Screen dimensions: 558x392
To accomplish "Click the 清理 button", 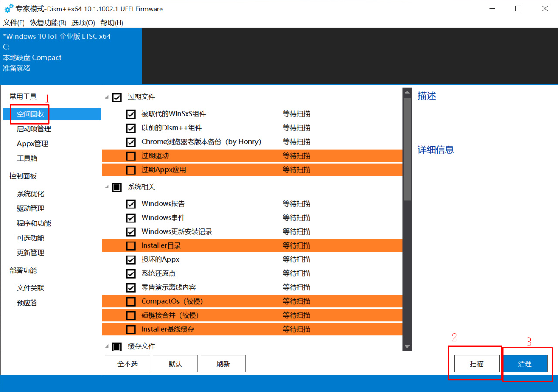I will point(525,364).
